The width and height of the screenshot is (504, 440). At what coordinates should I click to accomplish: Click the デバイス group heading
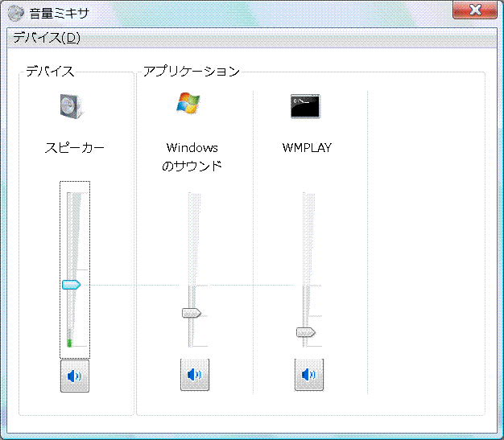(50, 71)
